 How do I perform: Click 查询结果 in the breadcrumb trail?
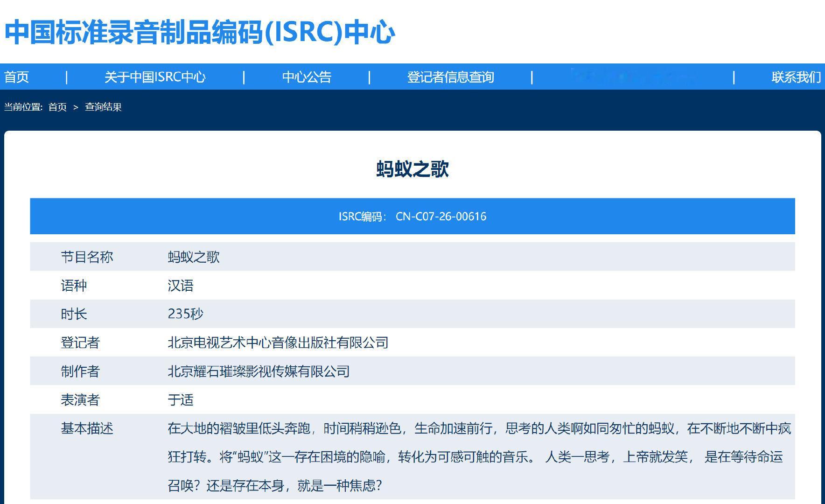pyautogui.click(x=103, y=107)
